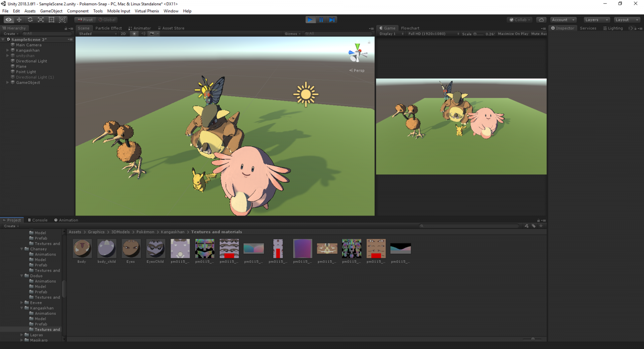Select the combined Transform tool
The height and width of the screenshot is (349, 644).
pyautogui.click(x=62, y=20)
